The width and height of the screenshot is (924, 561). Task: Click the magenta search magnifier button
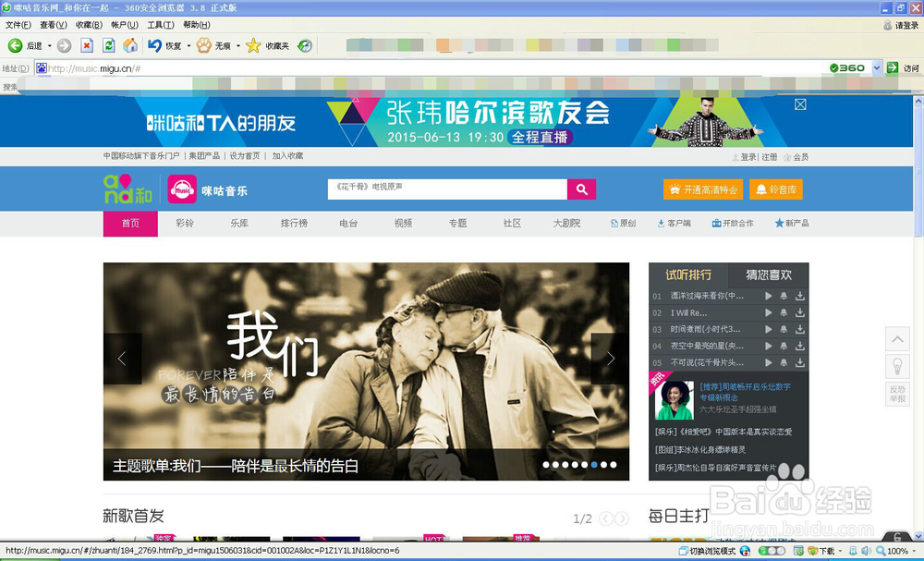pos(581,189)
